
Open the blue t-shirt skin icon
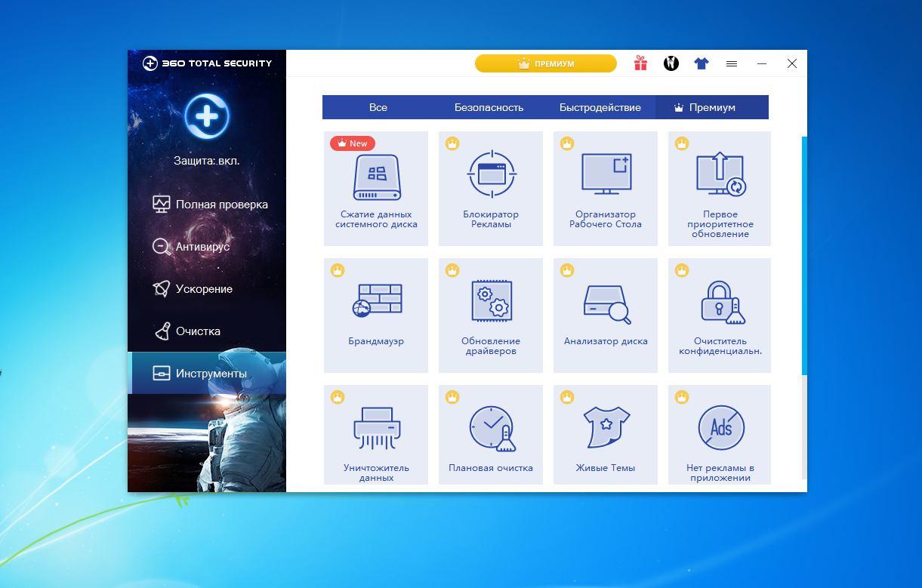[x=702, y=63]
